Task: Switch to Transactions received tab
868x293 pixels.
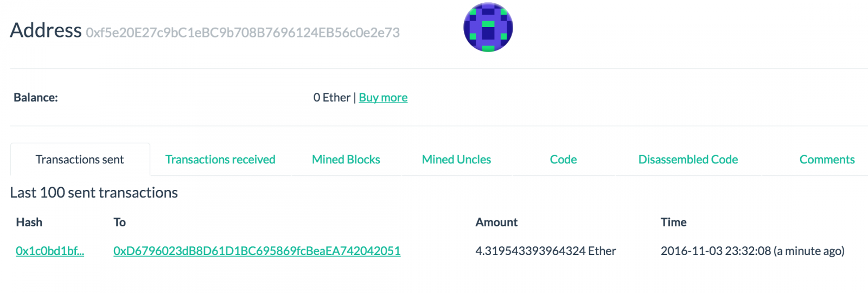Action: point(220,160)
